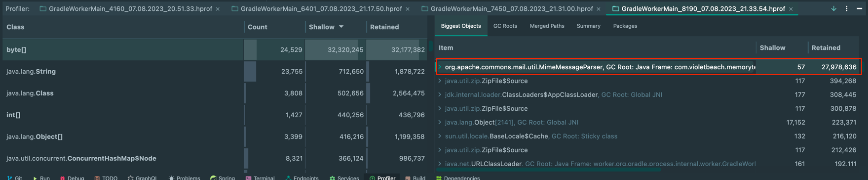
Task: Toggle the Profiler tool window button
Action: pyautogui.click(x=382, y=178)
